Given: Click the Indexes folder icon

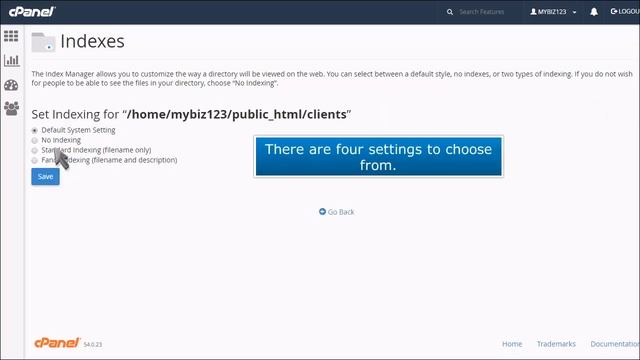Looking at the screenshot, I should pyautogui.click(x=43, y=42).
